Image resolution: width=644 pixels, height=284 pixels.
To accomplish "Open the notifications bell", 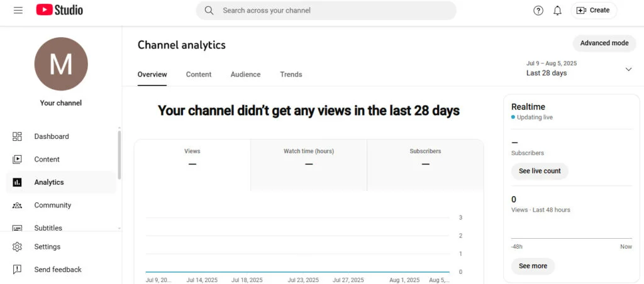I will coord(557,11).
